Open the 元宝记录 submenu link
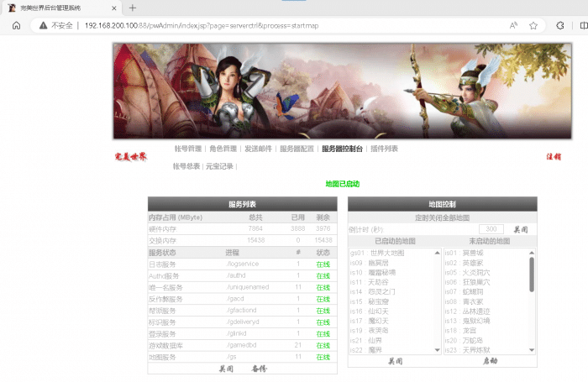 (x=219, y=166)
